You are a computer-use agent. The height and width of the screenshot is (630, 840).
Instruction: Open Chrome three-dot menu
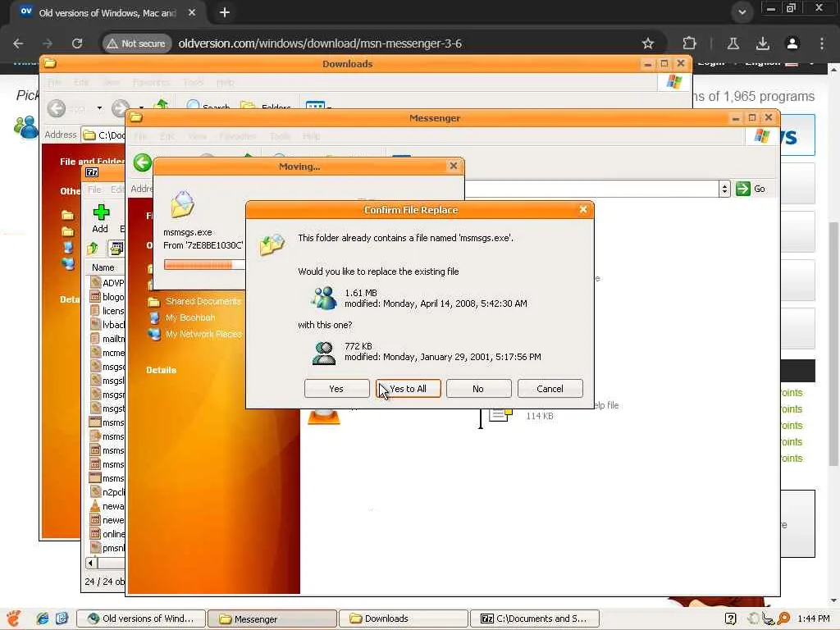click(x=822, y=43)
